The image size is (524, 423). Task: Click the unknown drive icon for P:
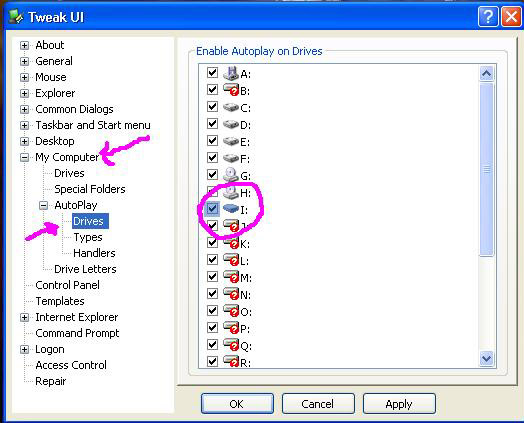[231, 328]
